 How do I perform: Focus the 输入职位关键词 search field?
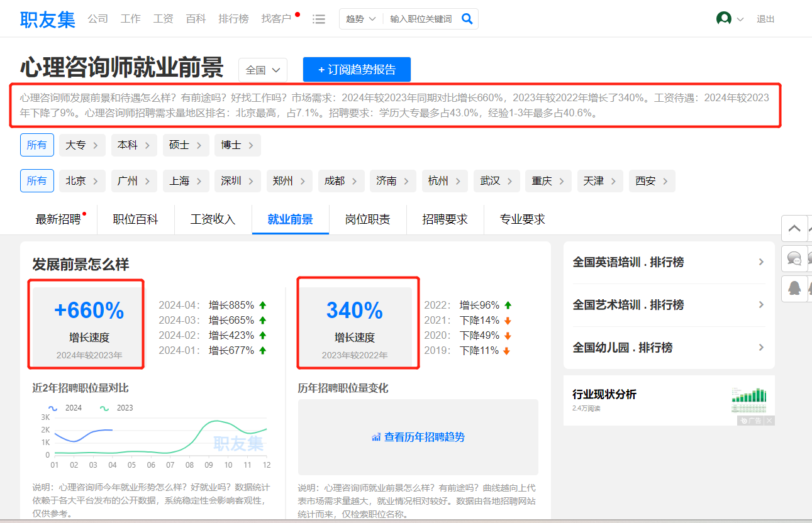tap(421, 19)
